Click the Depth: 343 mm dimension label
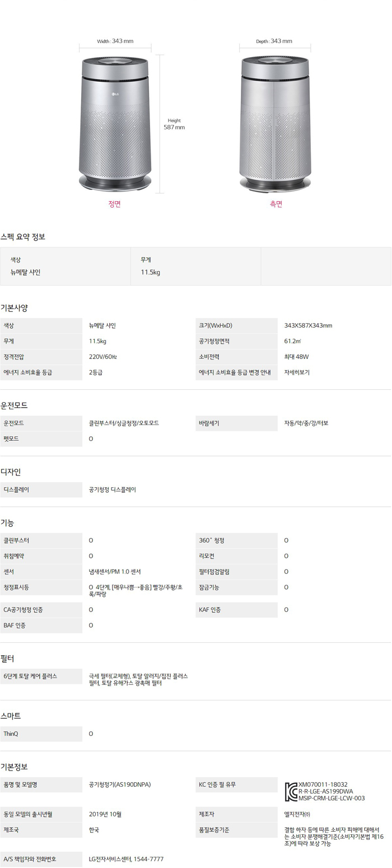Screen dimensions: 392x868 (274, 41)
